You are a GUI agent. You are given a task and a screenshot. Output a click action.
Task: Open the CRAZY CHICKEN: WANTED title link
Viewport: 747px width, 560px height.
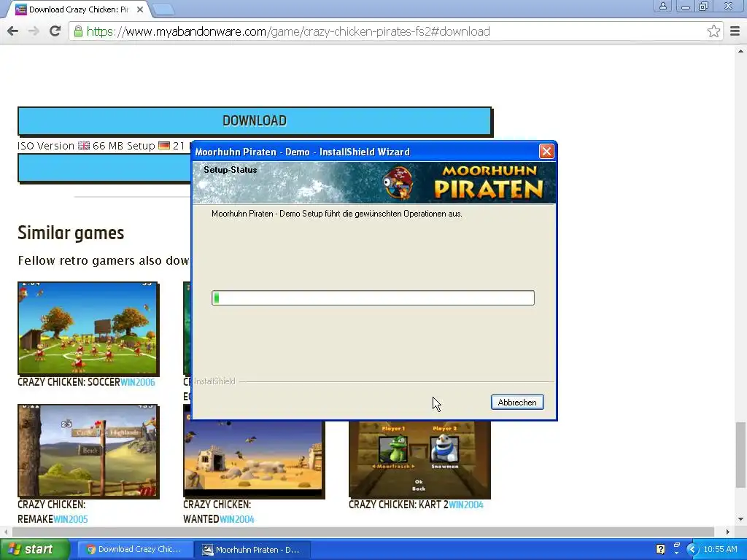pyautogui.click(x=217, y=511)
